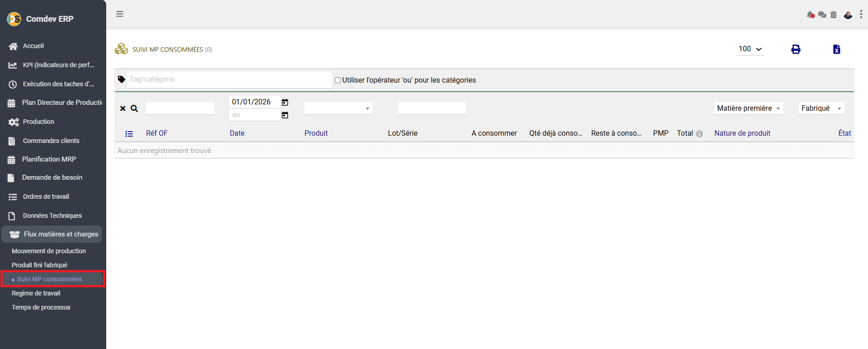Open Production menu item

(x=38, y=122)
